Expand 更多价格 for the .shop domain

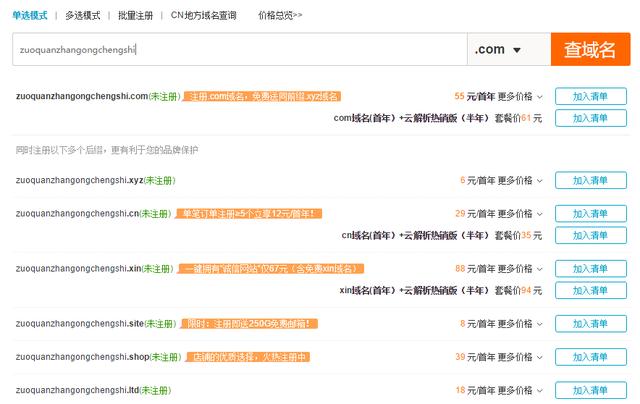click(520, 357)
